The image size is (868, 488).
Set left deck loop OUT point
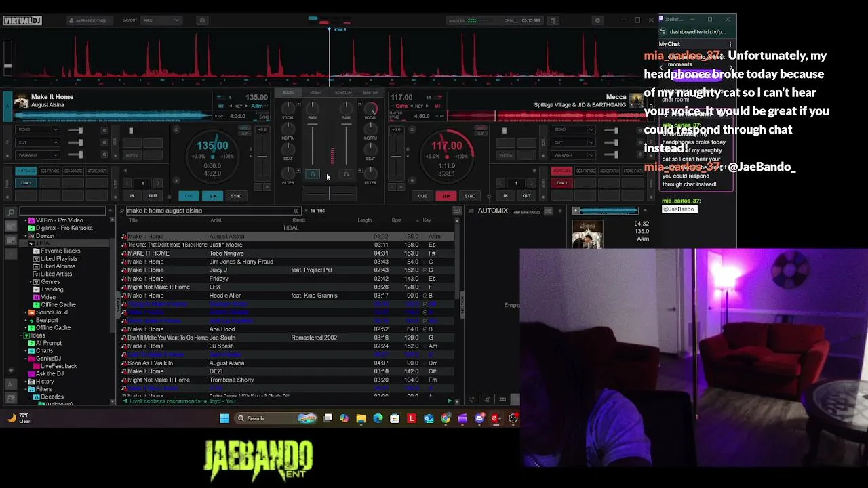pyautogui.click(x=153, y=196)
